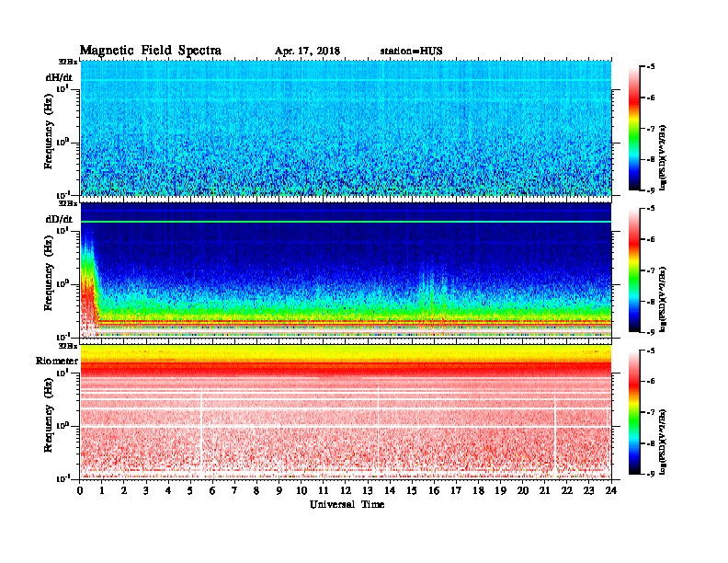Click hour "12" on the Universal Time axis

[x=346, y=491]
